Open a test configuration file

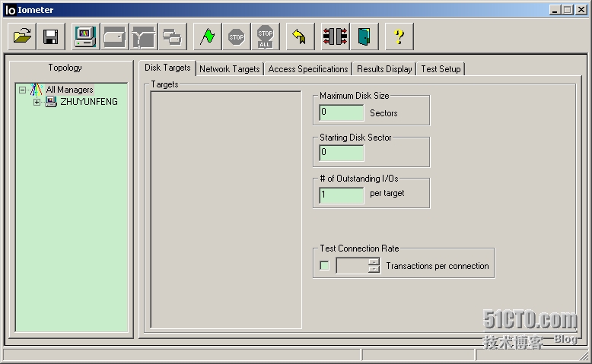pos(22,36)
